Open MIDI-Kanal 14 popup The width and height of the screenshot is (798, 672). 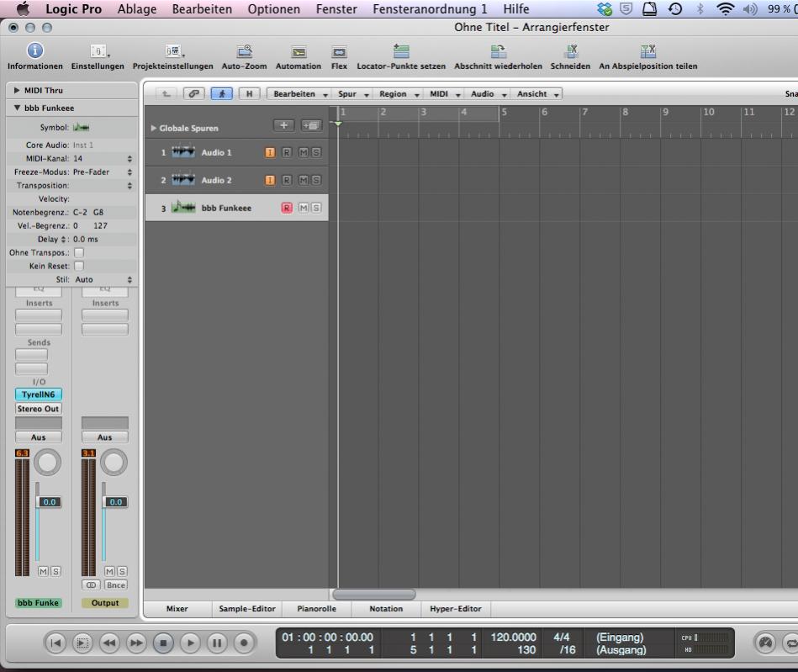102,158
